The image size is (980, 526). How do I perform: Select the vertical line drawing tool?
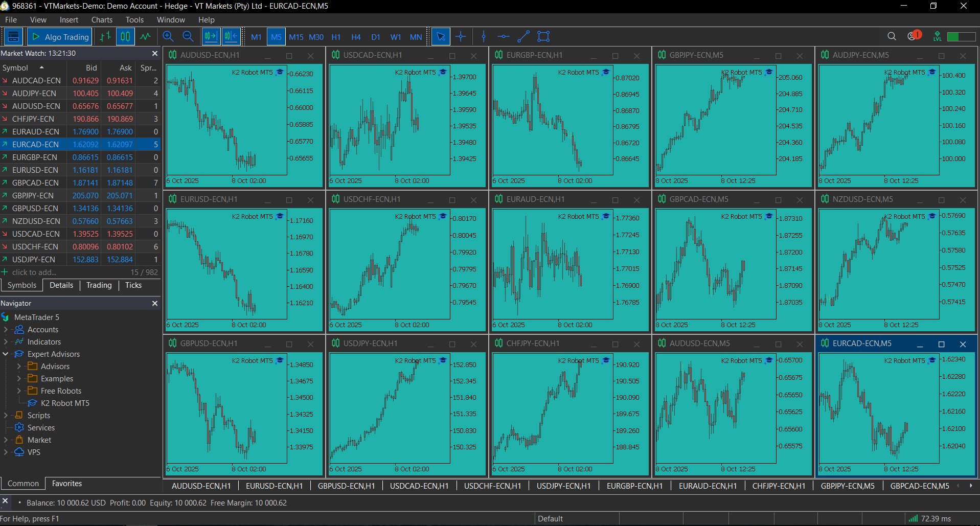[484, 37]
